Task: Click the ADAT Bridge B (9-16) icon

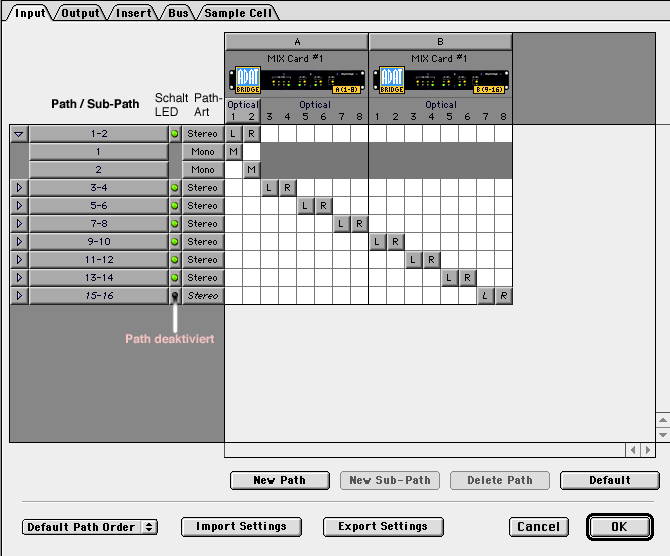Action: coord(440,79)
